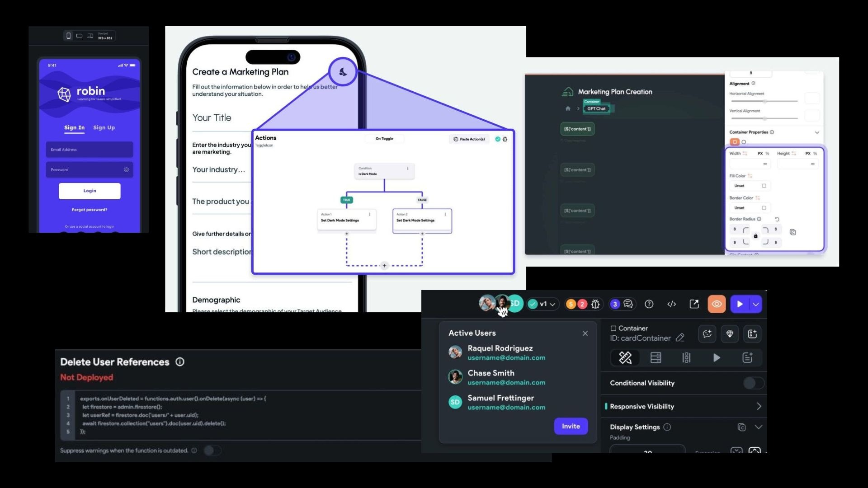Click the ruler design tool icon

tap(625, 357)
